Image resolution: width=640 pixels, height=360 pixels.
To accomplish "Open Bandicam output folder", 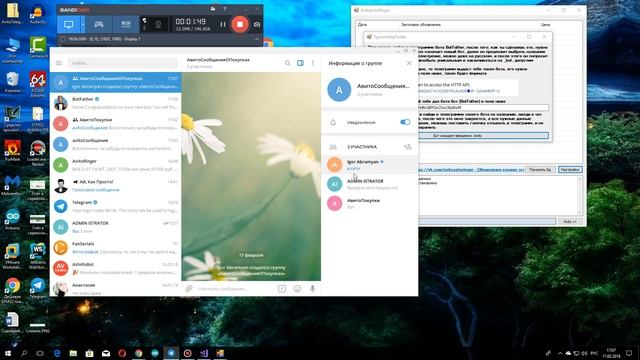I will [x=213, y=9].
